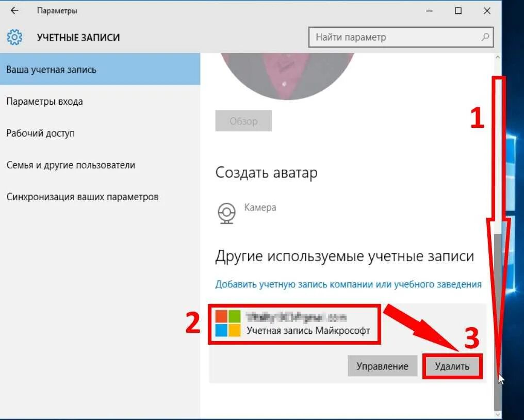Open Рабочий доступ section
Screen dimensions: 524x420
100,133
